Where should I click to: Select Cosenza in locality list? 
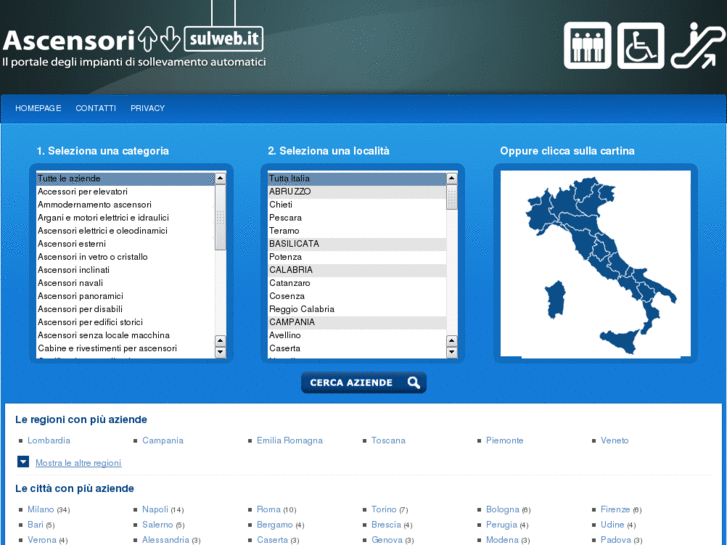click(x=357, y=296)
